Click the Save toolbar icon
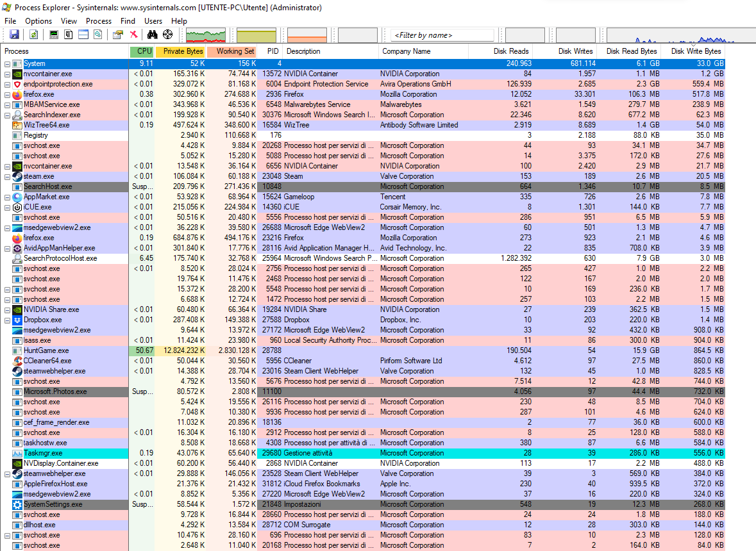 click(x=15, y=35)
